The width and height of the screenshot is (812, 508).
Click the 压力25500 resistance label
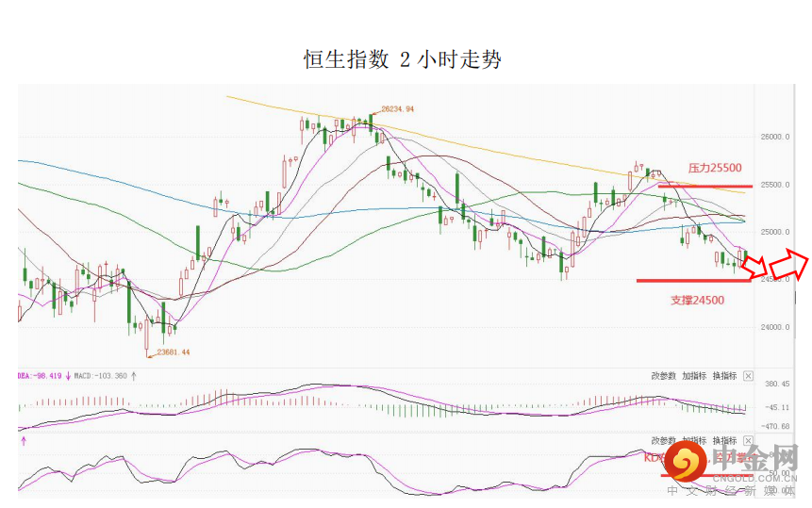click(714, 169)
